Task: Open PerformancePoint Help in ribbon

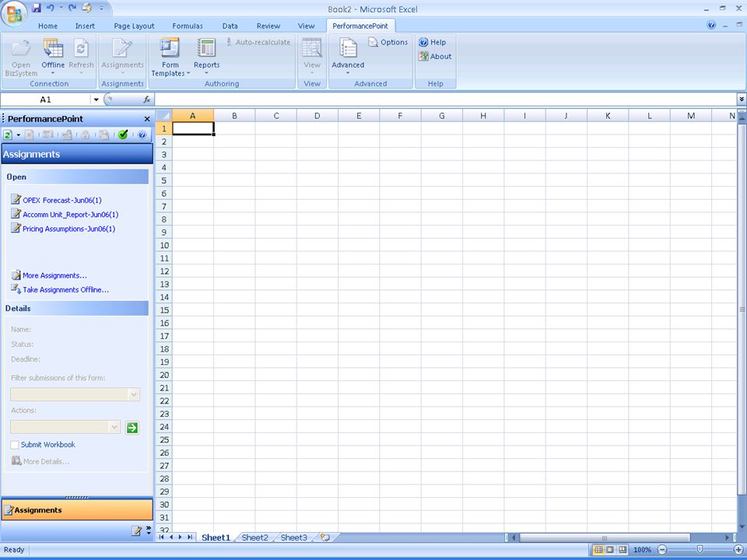Action: [x=433, y=42]
